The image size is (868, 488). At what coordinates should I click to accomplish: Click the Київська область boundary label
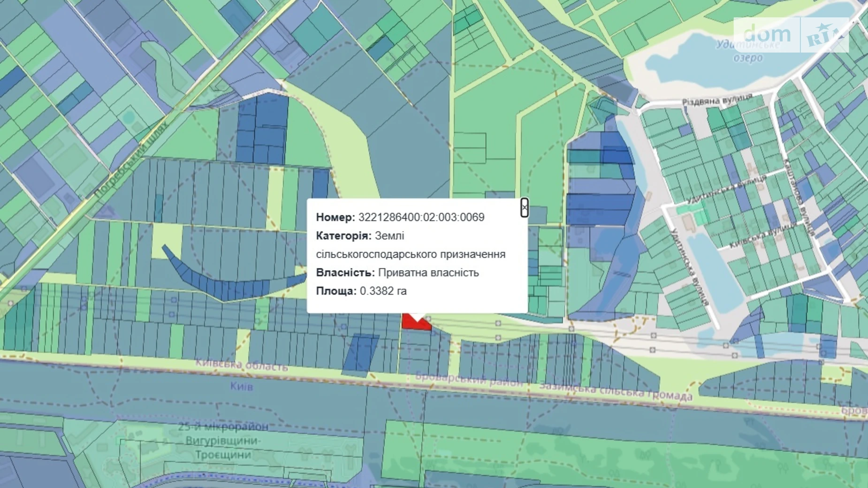pyautogui.click(x=241, y=365)
